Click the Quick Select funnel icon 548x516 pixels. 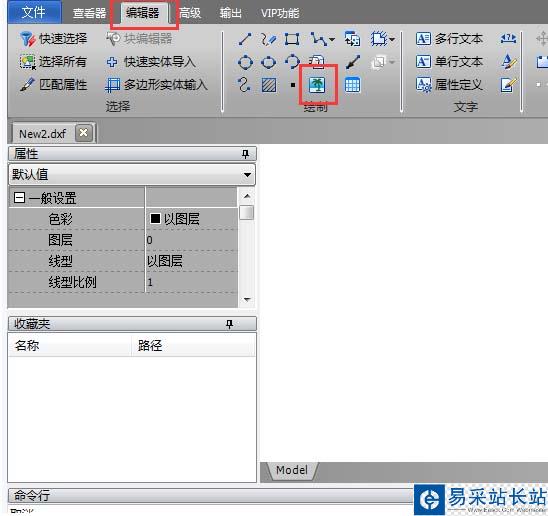[28, 39]
